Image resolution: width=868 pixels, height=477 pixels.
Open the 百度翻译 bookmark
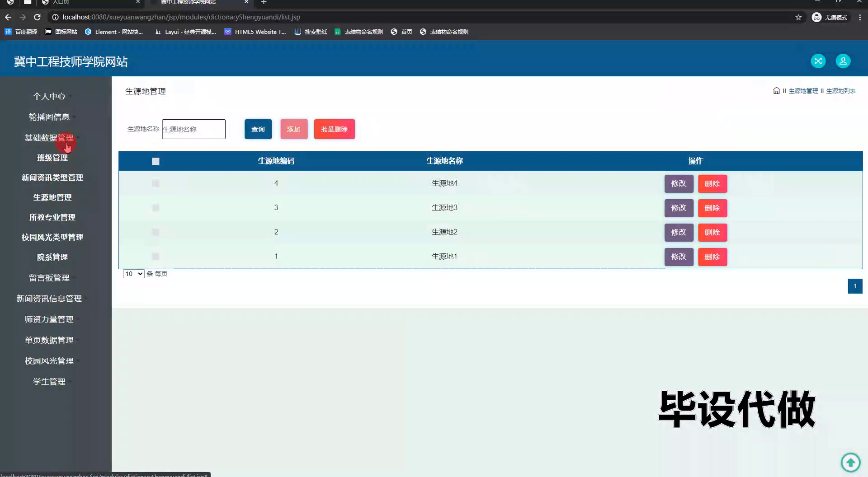[21, 32]
